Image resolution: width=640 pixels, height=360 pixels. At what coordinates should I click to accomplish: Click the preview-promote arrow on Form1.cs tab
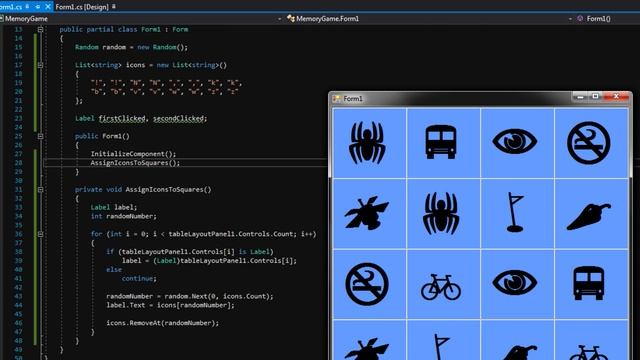point(38,7)
